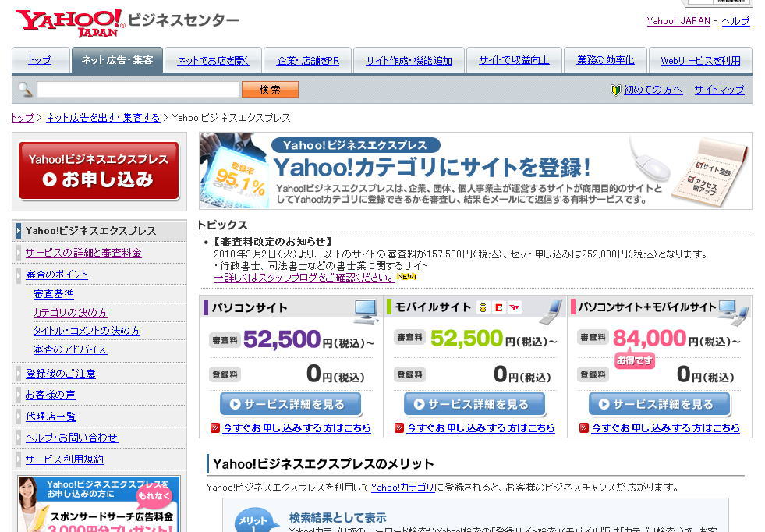Click ネット広告を出す・集客する breadcrumb link
The height and width of the screenshot is (532, 765).
click(103, 118)
